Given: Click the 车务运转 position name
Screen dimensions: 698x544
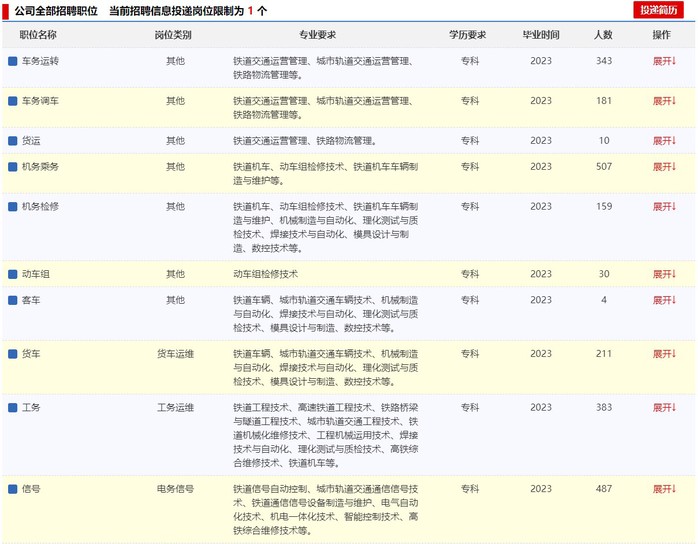Looking at the screenshot, I should (x=41, y=61).
